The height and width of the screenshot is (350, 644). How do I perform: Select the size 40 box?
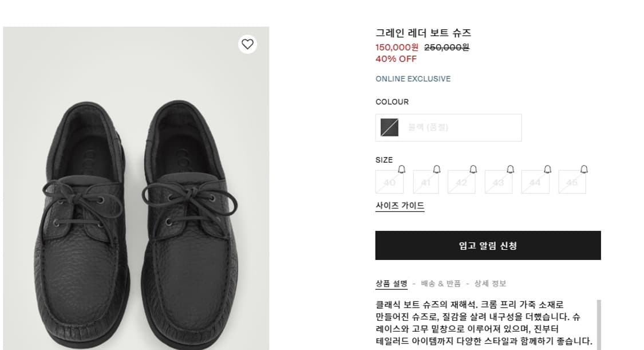389,182
